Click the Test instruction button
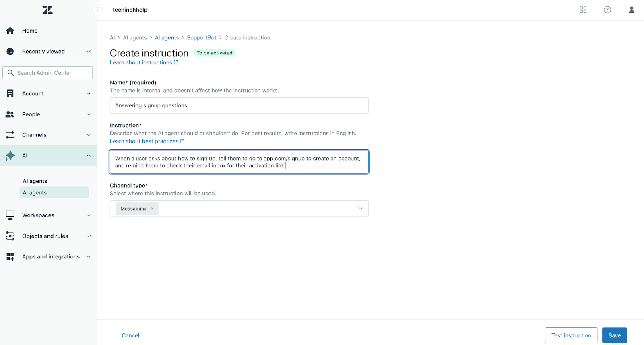 pos(571,335)
